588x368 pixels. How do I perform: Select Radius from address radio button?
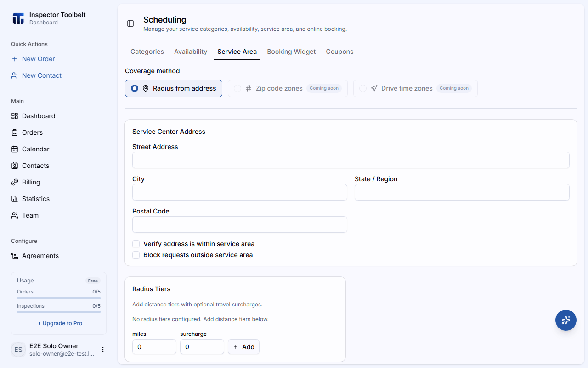[x=135, y=88]
